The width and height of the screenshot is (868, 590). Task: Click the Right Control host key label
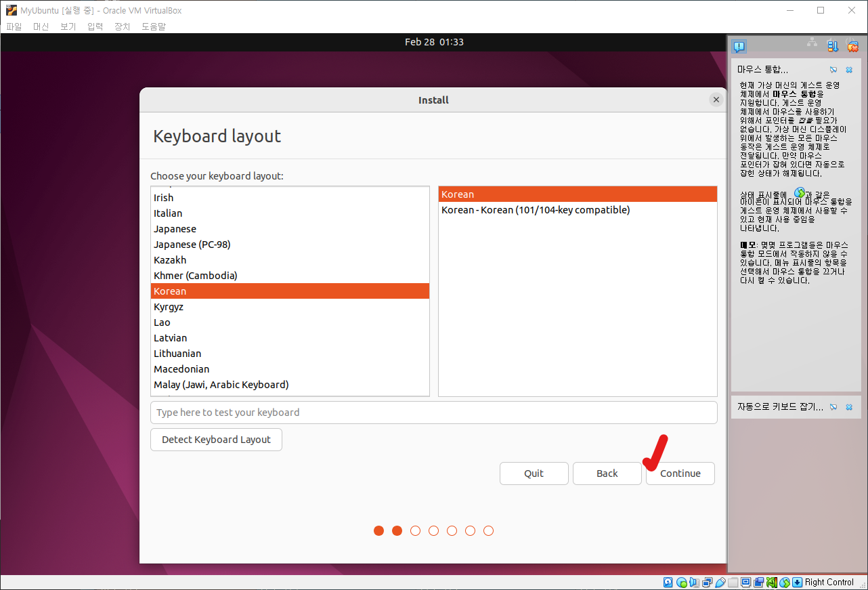coord(829,583)
